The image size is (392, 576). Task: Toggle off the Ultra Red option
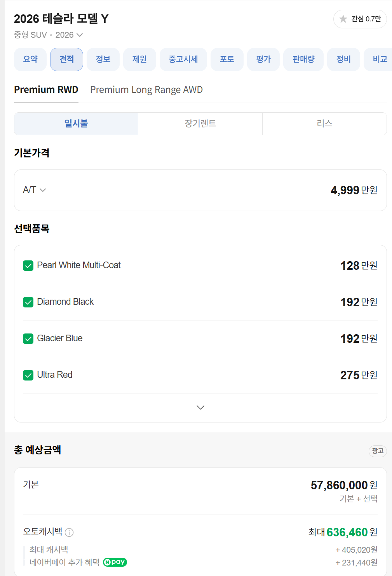(28, 375)
